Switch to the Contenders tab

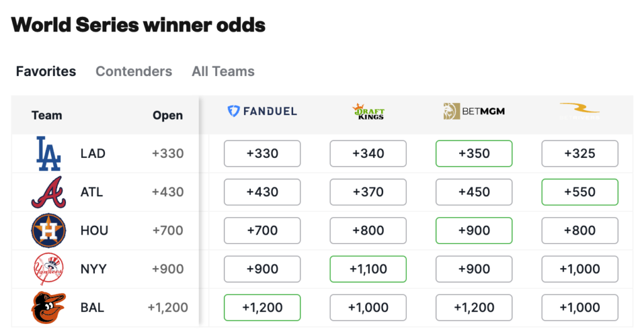coord(134,72)
